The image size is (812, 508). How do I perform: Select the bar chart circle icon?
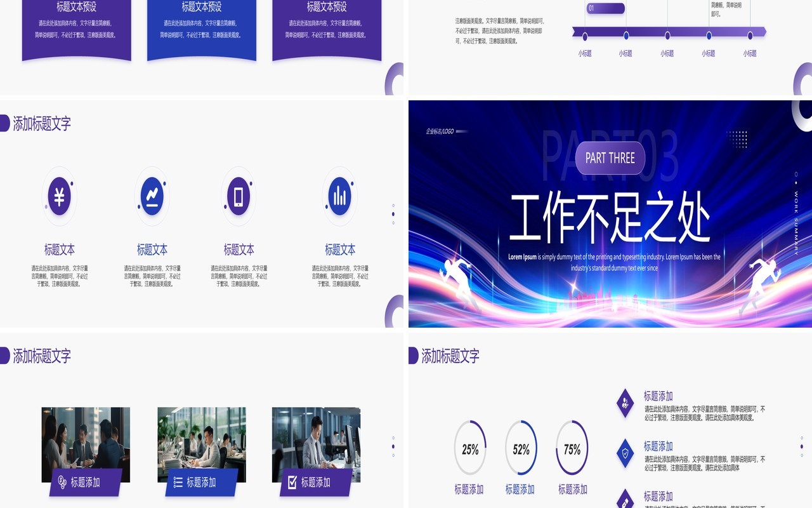click(x=340, y=196)
